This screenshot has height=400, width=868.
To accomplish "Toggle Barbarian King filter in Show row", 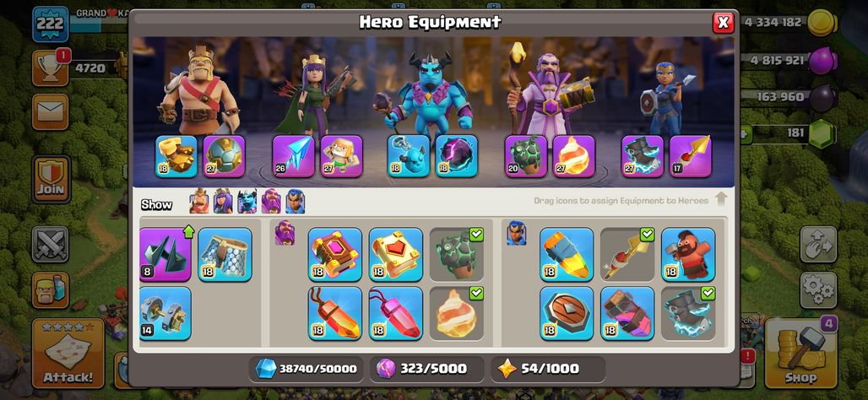I will click(x=199, y=202).
